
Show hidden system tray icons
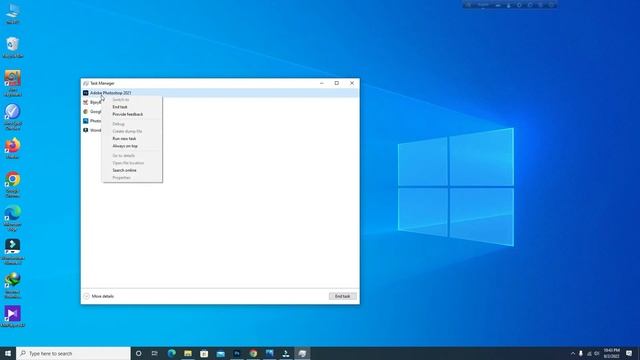coord(573,353)
